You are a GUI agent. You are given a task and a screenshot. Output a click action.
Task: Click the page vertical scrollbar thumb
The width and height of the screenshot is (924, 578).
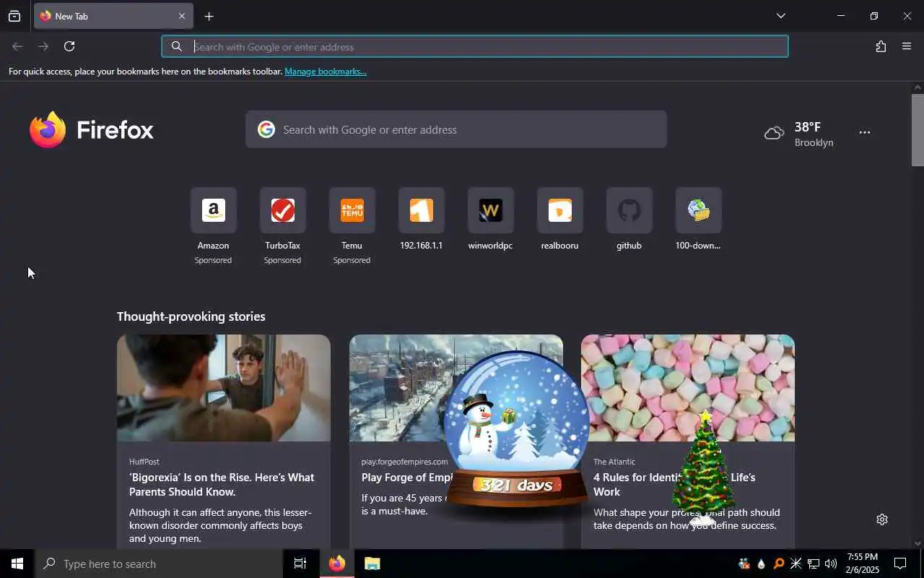click(918, 130)
